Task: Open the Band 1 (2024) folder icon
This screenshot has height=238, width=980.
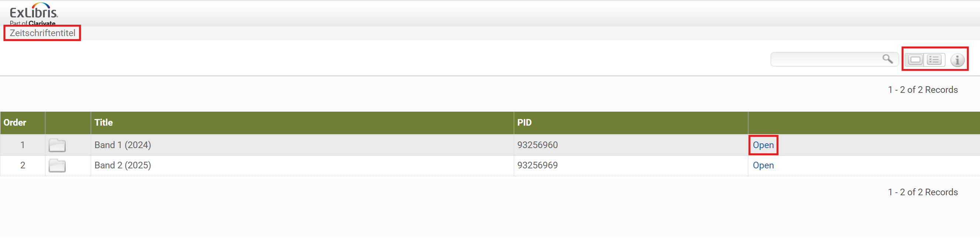Action: (x=58, y=145)
